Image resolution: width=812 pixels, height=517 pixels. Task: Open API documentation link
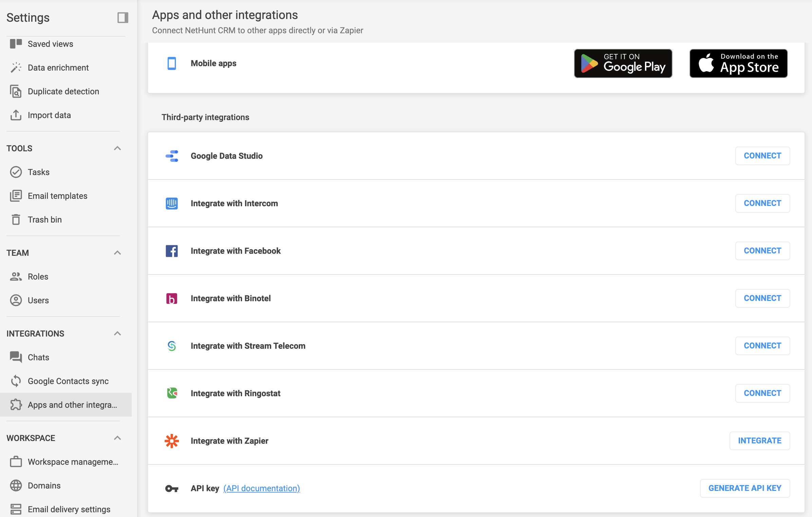click(x=262, y=488)
